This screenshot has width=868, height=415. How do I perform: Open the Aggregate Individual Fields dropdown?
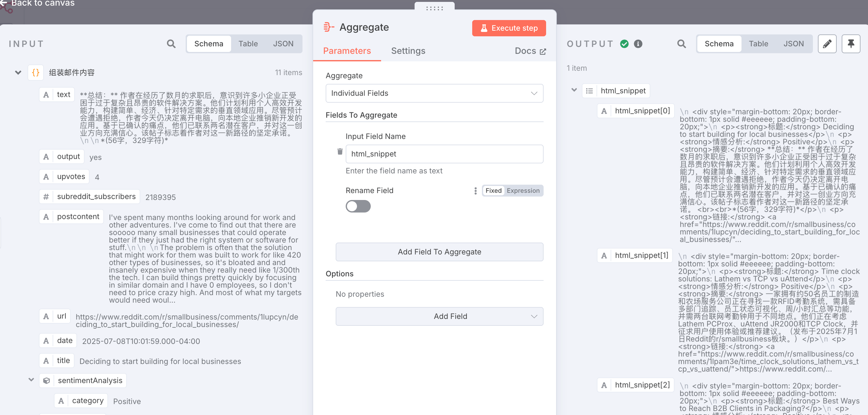(x=434, y=93)
